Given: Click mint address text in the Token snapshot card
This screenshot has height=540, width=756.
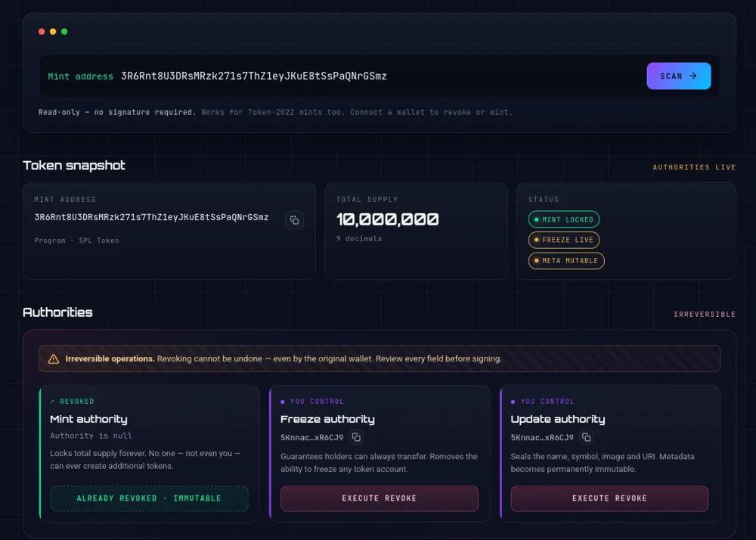Looking at the screenshot, I should pos(151,218).
